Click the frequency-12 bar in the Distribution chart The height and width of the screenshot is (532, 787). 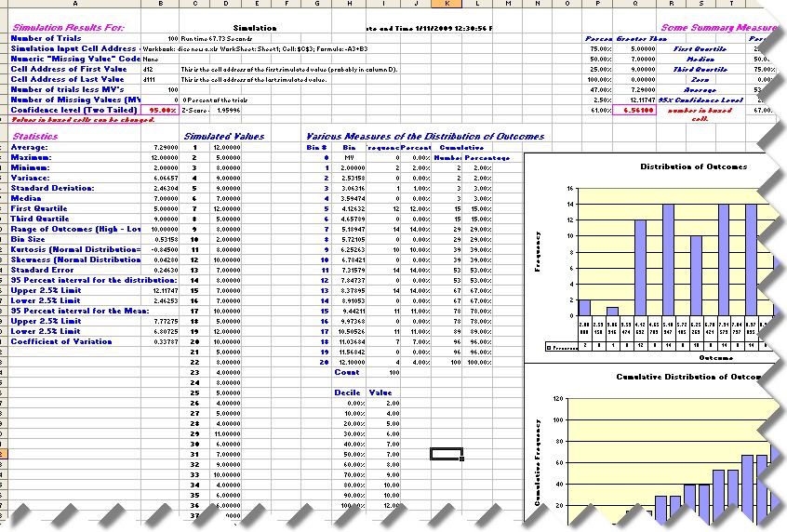[640, 268]
